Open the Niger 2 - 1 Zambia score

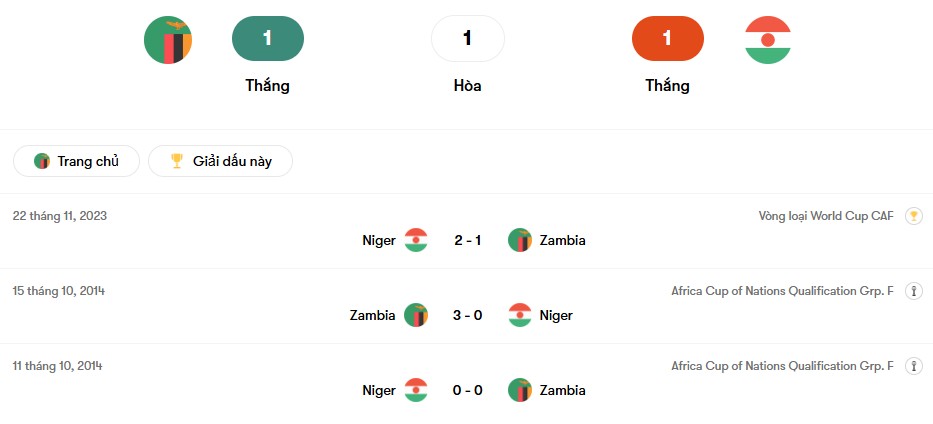(467, 240)
